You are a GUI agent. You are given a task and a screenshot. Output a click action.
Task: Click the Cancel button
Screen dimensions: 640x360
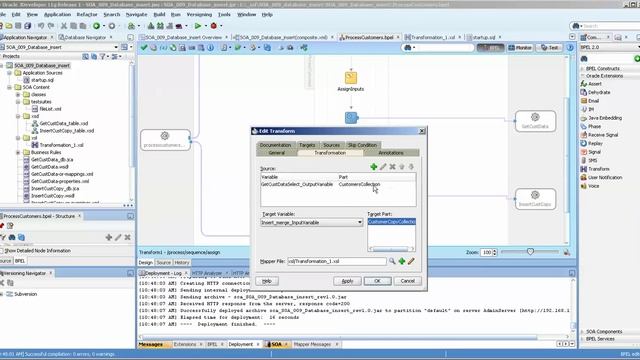[407, 281]
